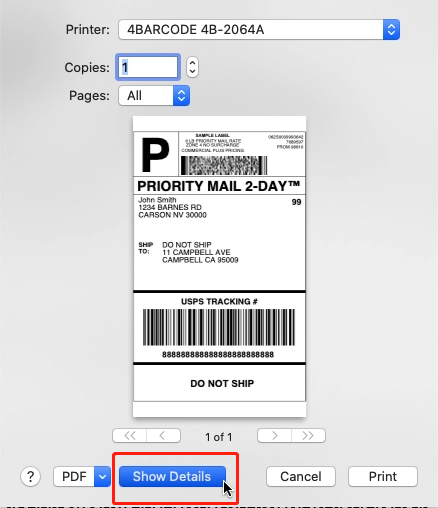Screen dimensions: 438x508
Task: Open the PDF dropdown arrow
Action: (x=102, y=476)
